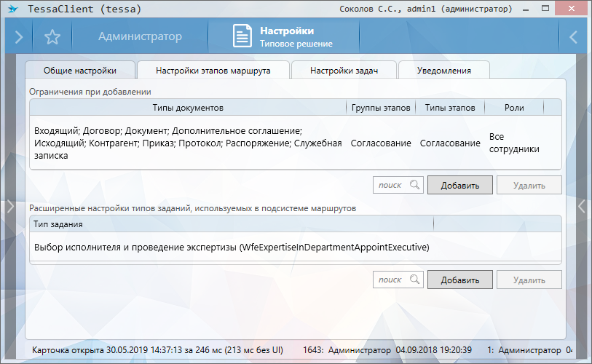592x364 pixels.
Task: Switch to the Общие настройки tab
Action: click(80, 71)
